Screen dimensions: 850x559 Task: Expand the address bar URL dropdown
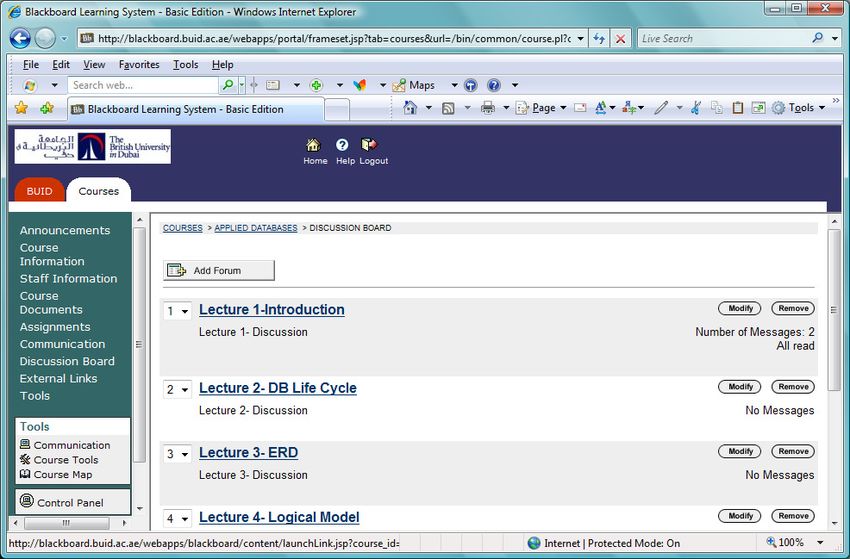pyautogui.click(x=581, y=38)
